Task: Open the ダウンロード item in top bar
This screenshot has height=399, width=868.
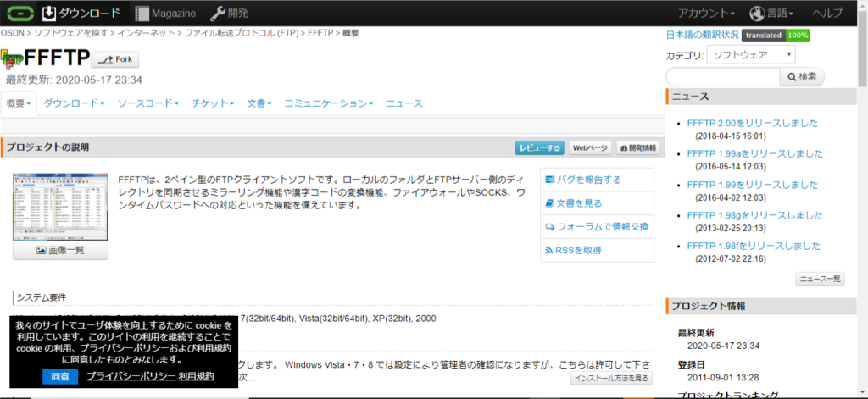Action: point(82,13)
